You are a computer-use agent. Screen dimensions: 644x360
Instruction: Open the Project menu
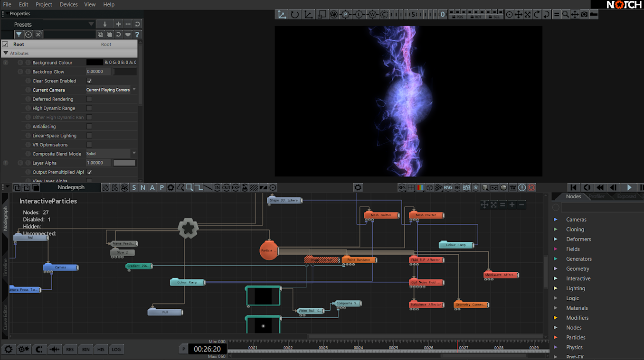pyautogui.click(x=44, y=4)
